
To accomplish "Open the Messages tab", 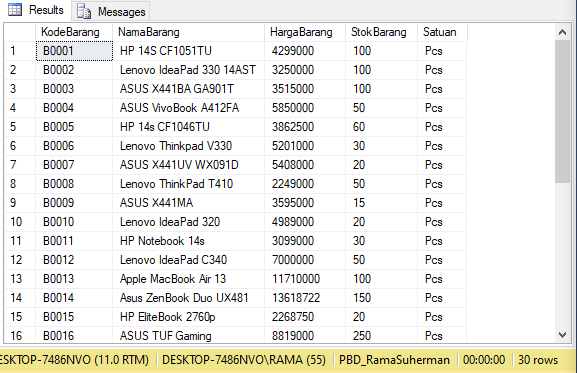I will (111, 12).
